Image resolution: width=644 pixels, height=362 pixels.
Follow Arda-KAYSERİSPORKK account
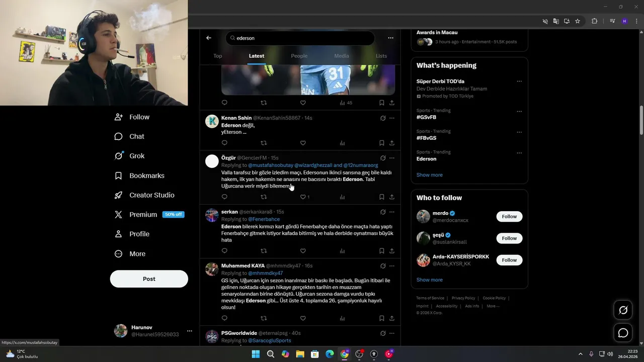(x=509, y=260)
